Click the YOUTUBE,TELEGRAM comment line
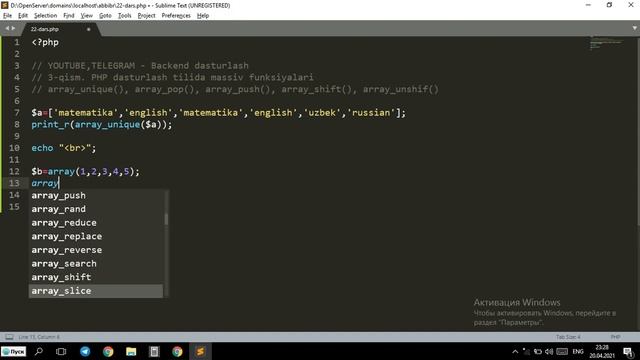The height and width of the screenshot is (360, 640). click(x=140, y=66)
